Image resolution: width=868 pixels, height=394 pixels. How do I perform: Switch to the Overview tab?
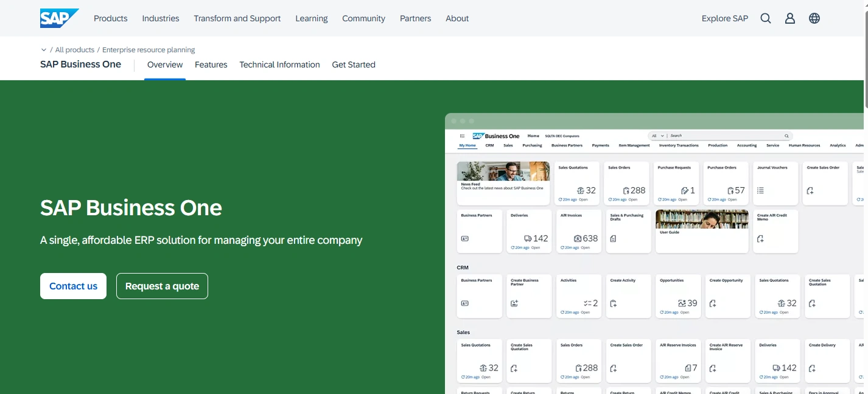point(165,64)
